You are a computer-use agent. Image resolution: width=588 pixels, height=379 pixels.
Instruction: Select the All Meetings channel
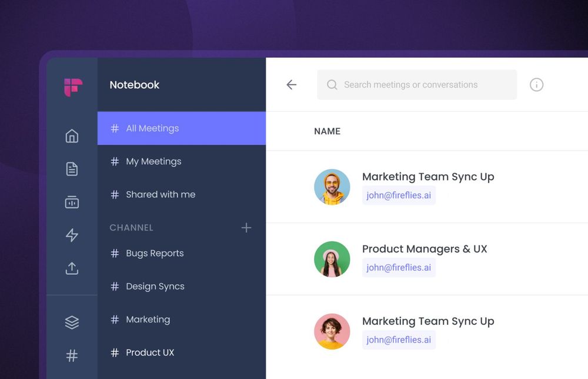pos(152,128)
